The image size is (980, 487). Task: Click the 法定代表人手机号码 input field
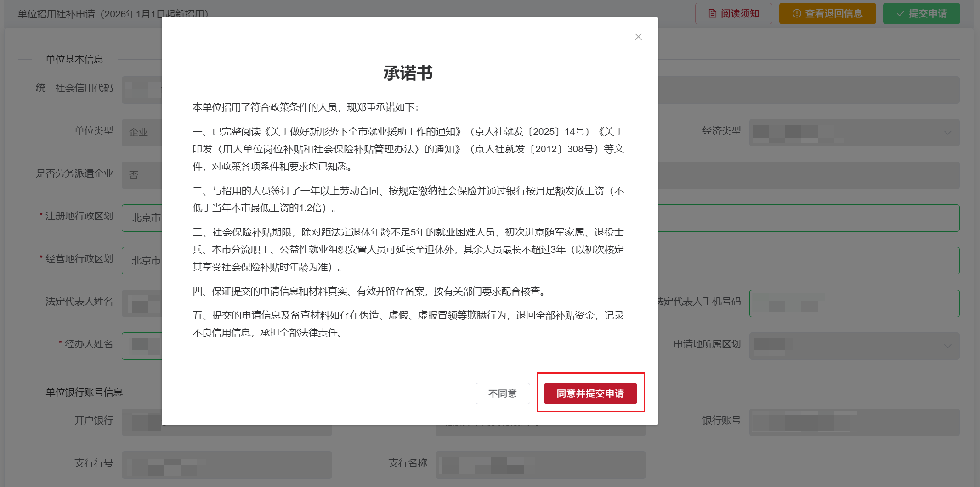click(854, 303)
